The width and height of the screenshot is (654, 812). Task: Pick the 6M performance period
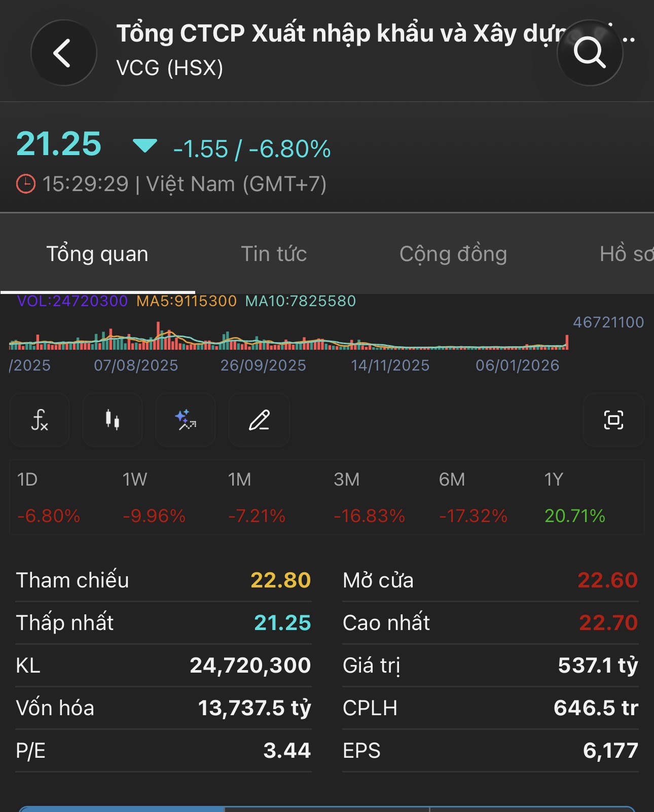pos(473,497)
